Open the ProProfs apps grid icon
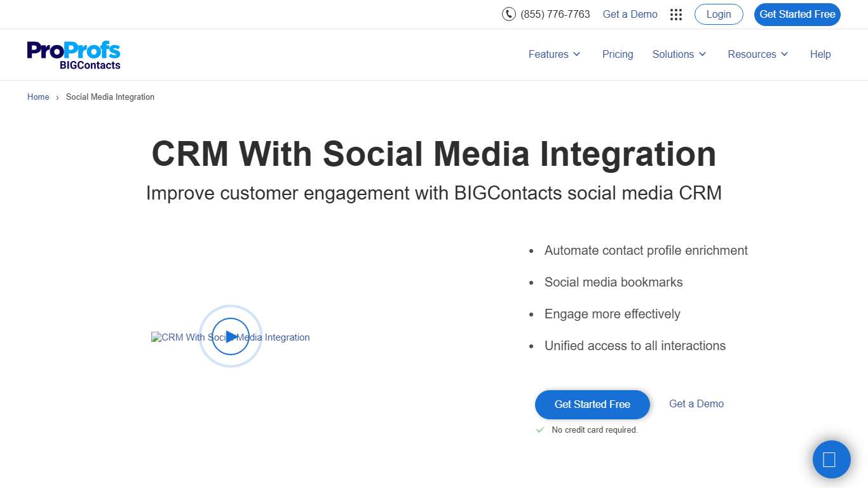This screenshot has width=868, height=488. coord(675,14)
